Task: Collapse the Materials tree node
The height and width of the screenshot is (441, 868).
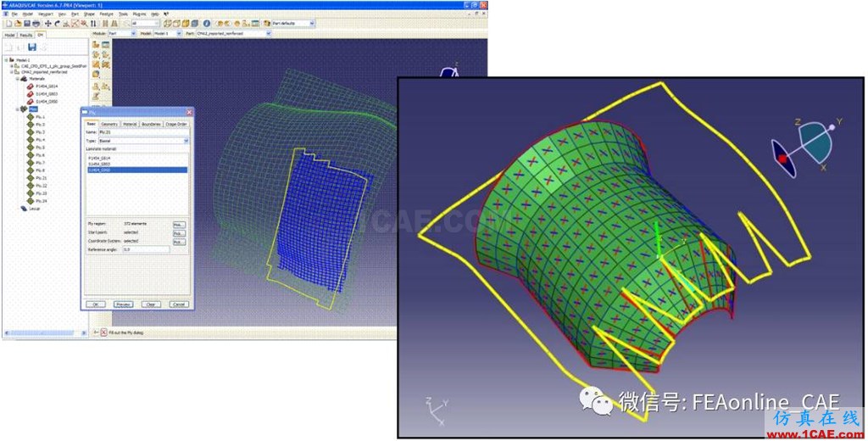Action: tap(18, 79)
